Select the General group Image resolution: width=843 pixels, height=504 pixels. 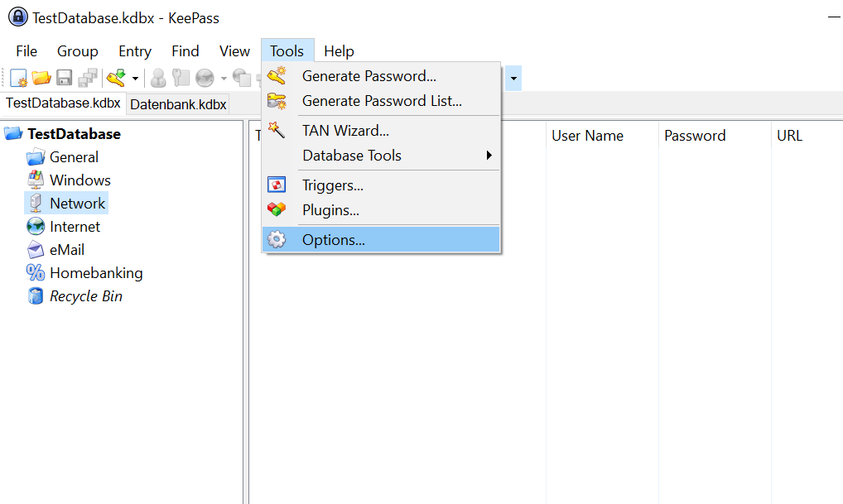tap(75, 157)
